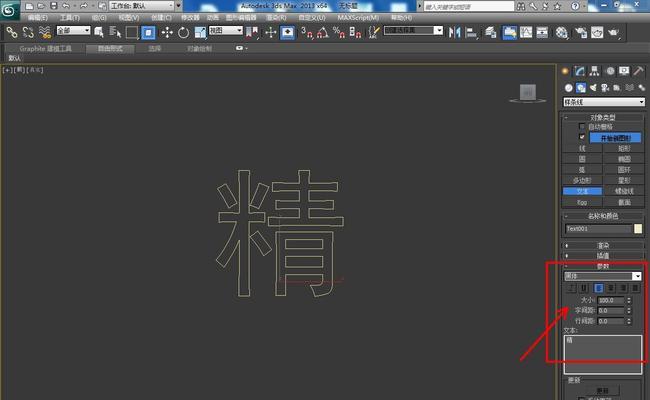Open the Schematic View icon
The height and width of the screenshot is (400, 650).
coord(542,32)
